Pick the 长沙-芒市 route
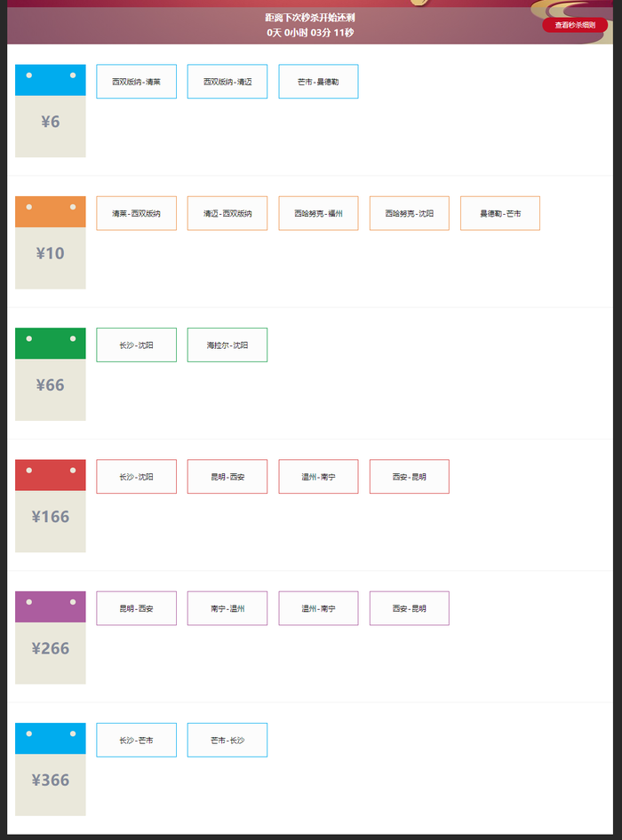 pyautogui.click(x=136, y=740)
